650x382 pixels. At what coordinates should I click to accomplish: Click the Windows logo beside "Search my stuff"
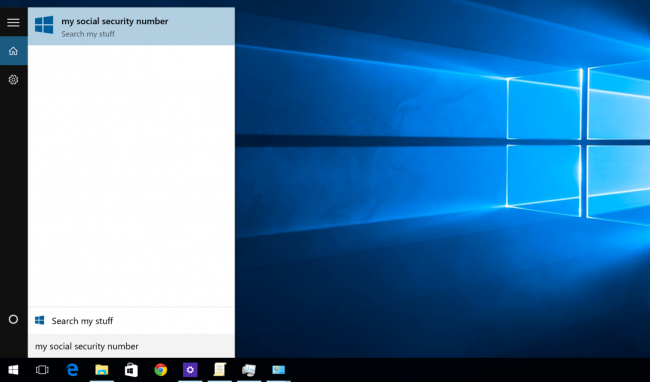[x=39, y=320]
